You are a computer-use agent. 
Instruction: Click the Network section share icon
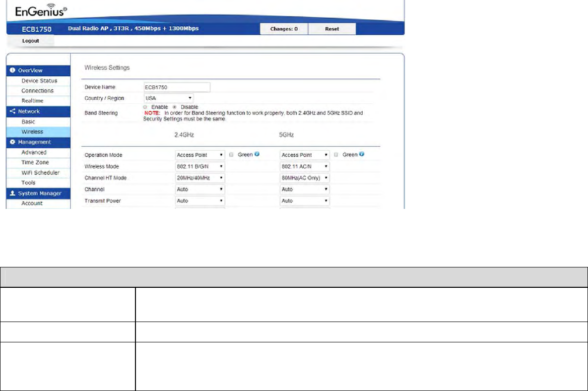12,111
